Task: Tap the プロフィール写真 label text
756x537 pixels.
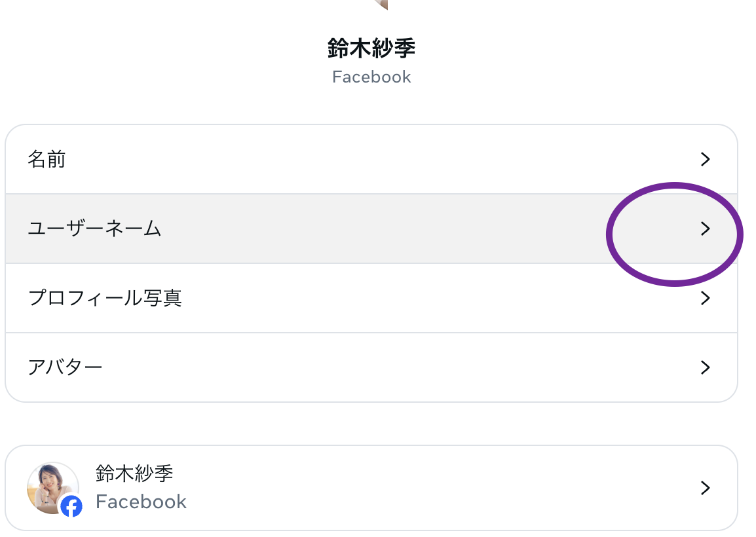Action: pyautogui.click(x=105, y=298)
